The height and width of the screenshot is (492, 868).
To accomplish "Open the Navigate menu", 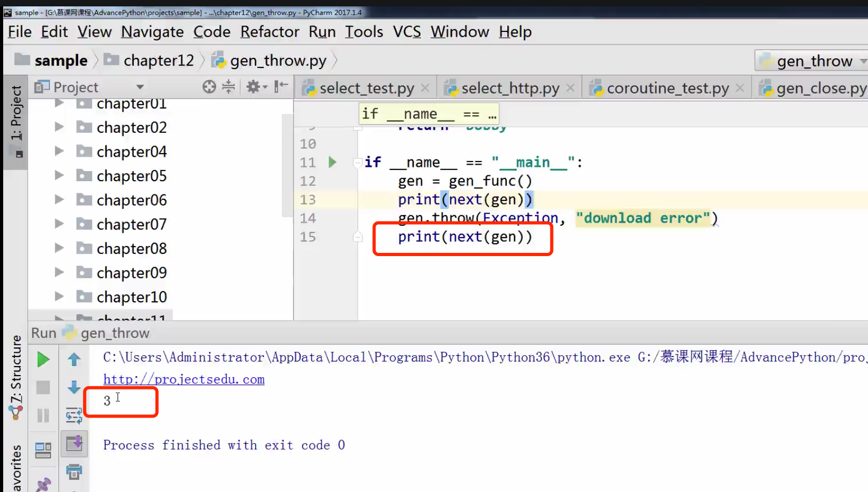I will pyautogui.click(x=152, y=32).
